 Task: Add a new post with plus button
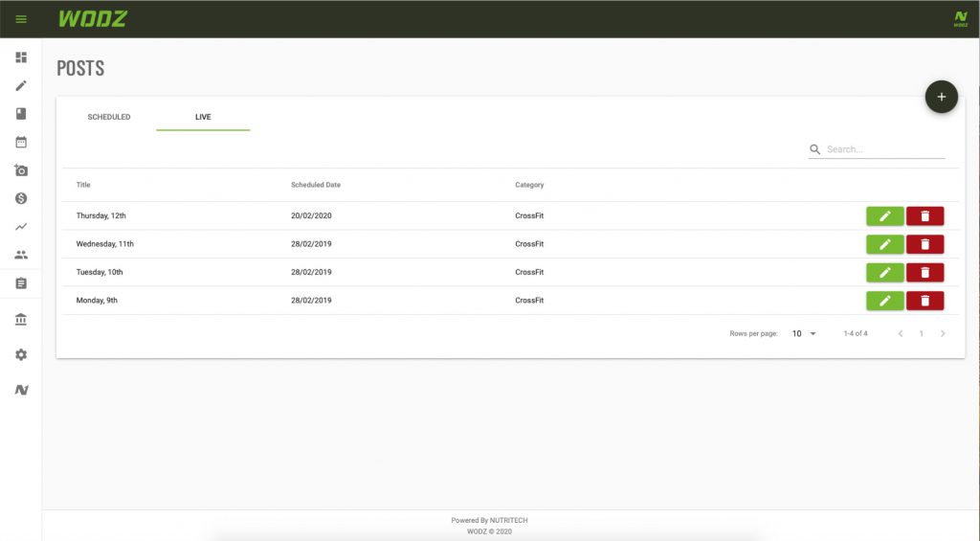[x=942, y=97]
